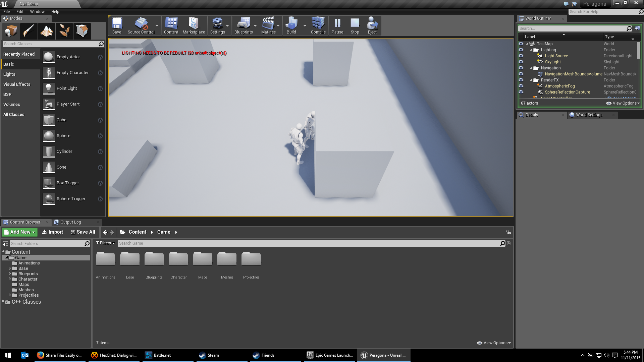
Task: Toggle visibility of Navigation folder
Action: (x=521, y=68)
